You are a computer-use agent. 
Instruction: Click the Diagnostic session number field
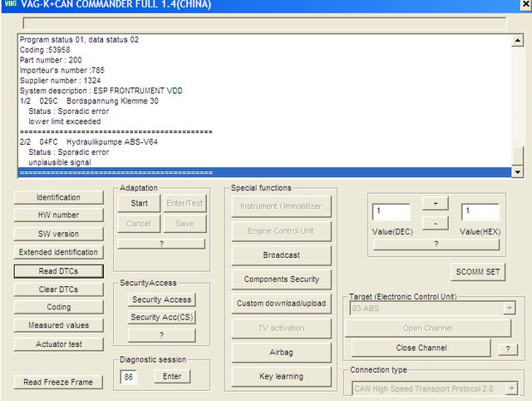129,377
